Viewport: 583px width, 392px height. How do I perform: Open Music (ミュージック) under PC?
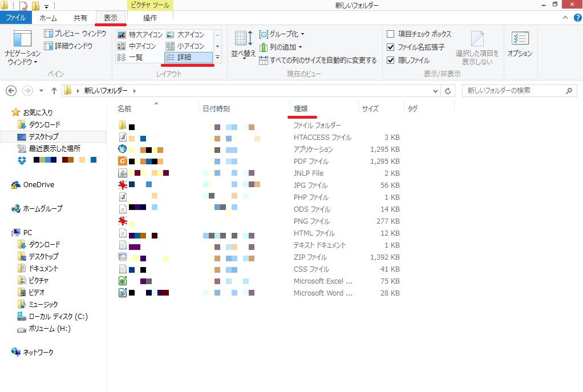[38, 305]
